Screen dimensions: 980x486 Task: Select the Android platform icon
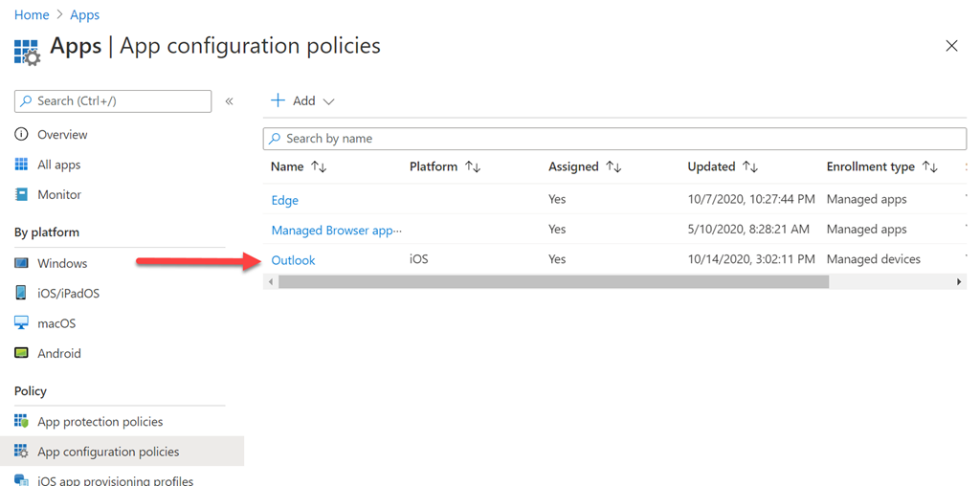coord(21,353)
